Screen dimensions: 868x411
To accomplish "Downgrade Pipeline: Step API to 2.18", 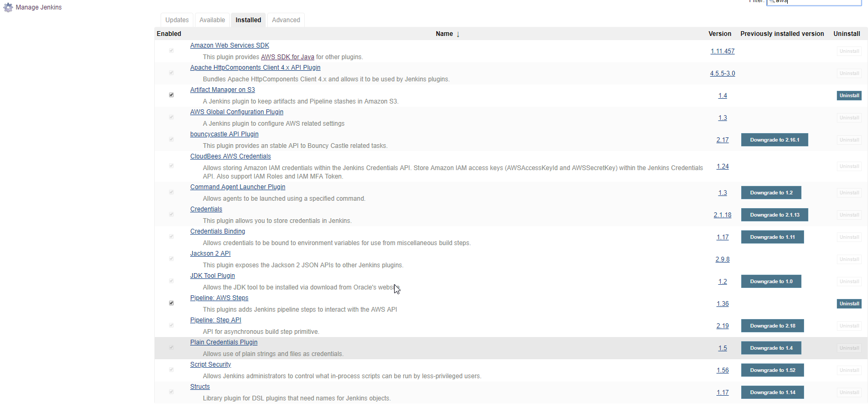I will (x=772, y=326).
